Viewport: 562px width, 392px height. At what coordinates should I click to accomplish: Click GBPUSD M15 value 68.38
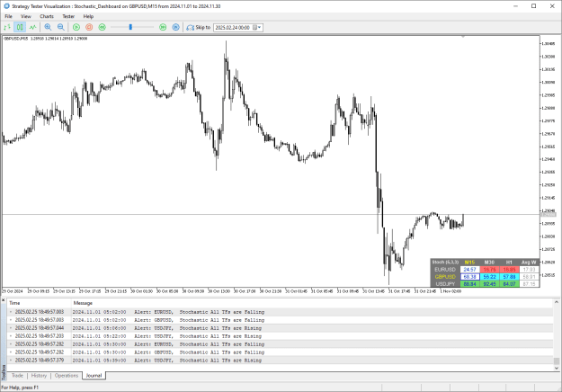469,277
